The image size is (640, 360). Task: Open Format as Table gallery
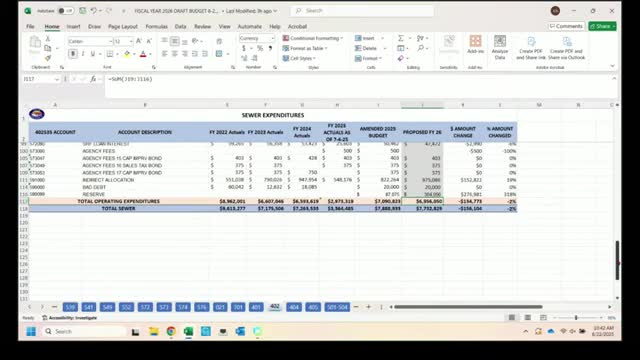[305, 48]
